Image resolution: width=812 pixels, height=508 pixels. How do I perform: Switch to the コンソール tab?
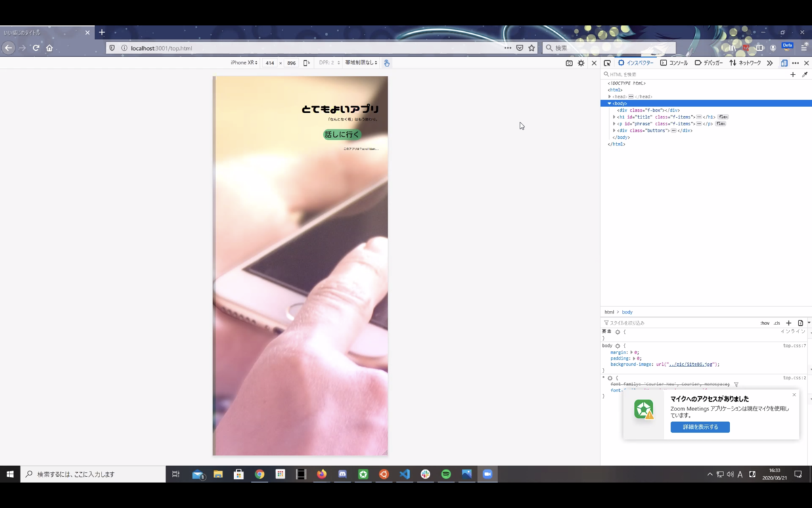pos(674,63)
